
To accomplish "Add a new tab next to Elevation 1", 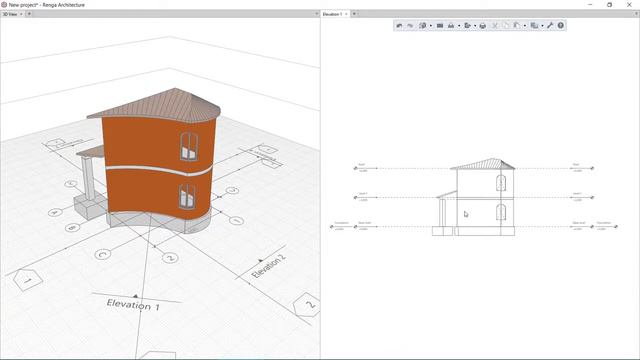I will point(354,14).
